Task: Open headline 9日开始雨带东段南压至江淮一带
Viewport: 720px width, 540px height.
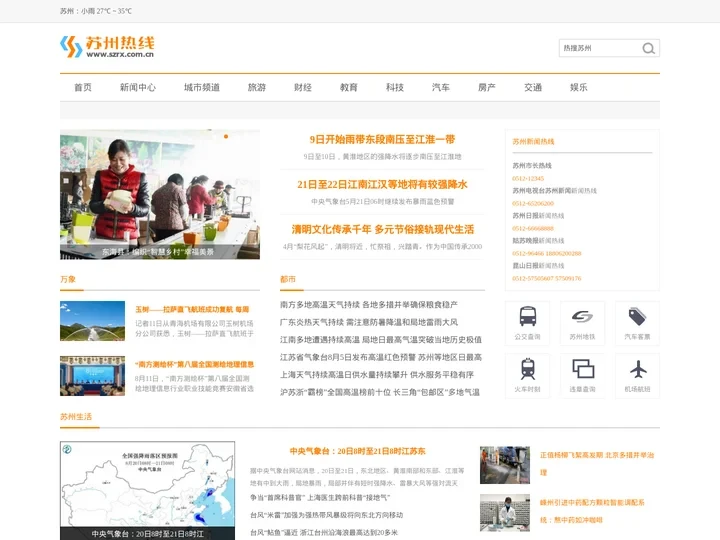Action: pos(382,140)
